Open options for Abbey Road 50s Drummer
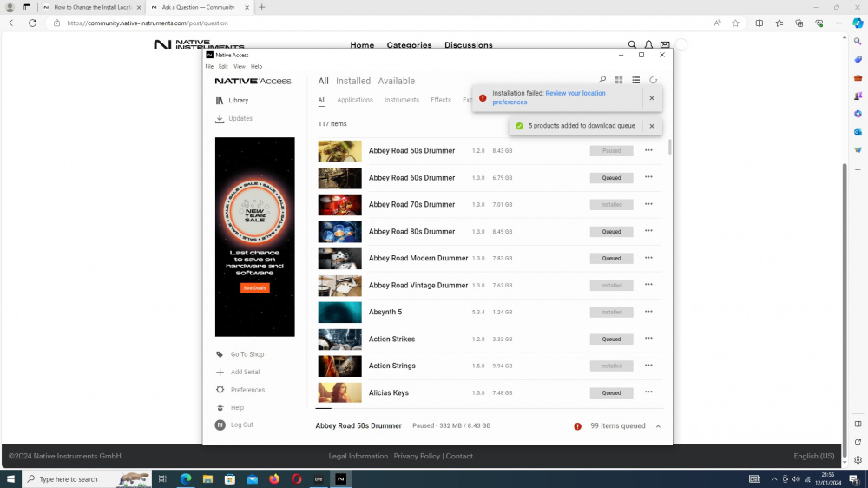The width and height of the screenshot is (868, 488). 648,150
